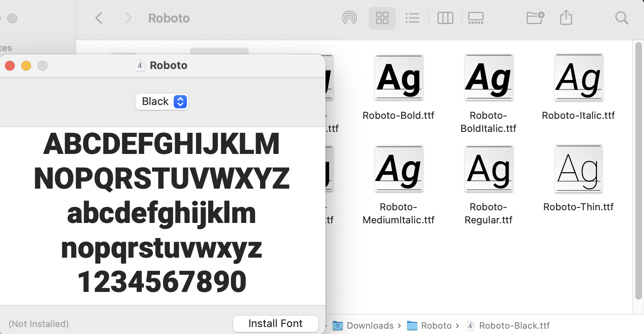Screen dimensions: 644x334
Task: Close the Roboto font preview window
Action: point(10,66)
